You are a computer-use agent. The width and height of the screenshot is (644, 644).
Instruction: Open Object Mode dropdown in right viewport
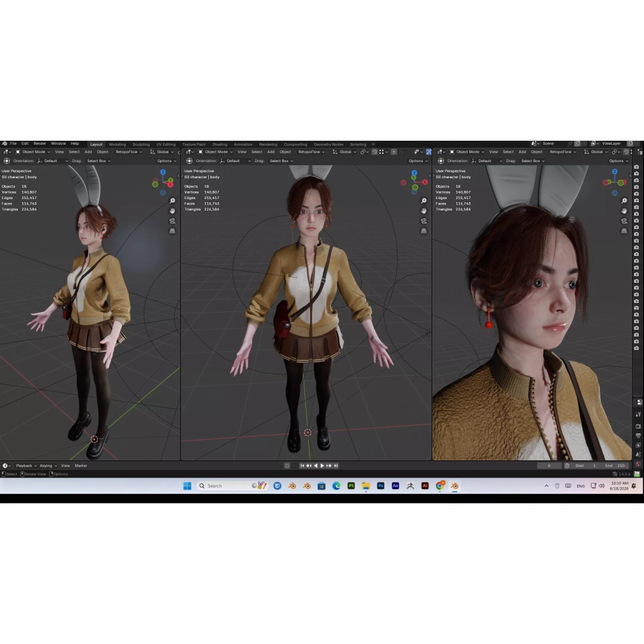pyautogui.click(x=467, y=152)
